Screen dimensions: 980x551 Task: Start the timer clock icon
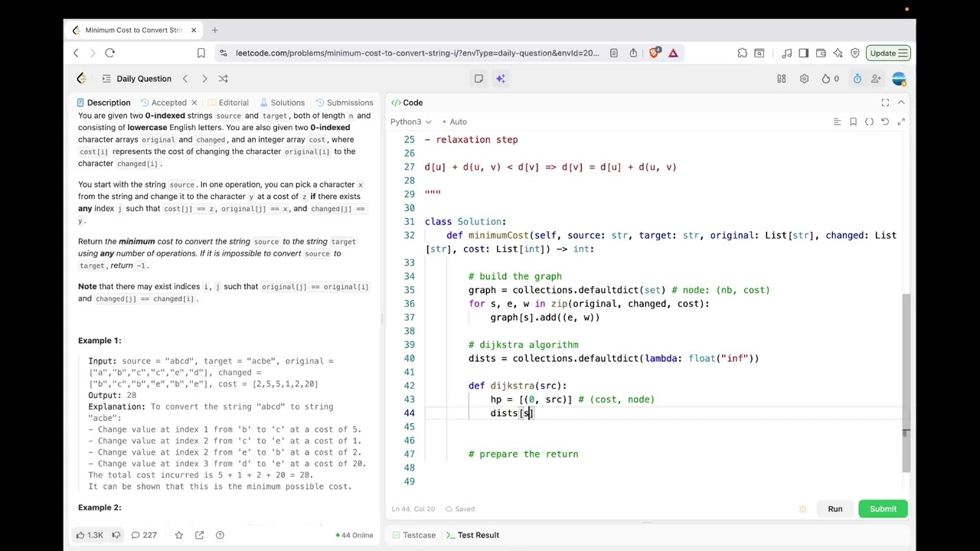point(857,78)
